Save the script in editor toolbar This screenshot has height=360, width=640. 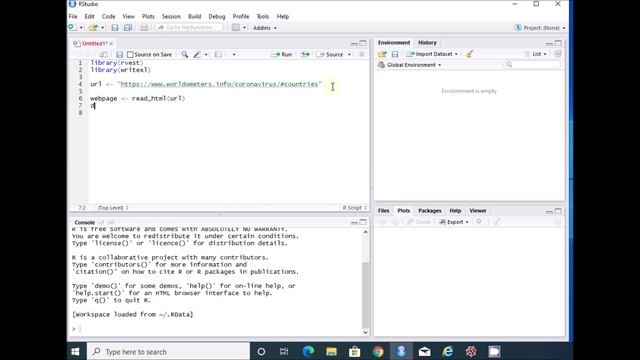pyautogui.click(x=119, y=54)
